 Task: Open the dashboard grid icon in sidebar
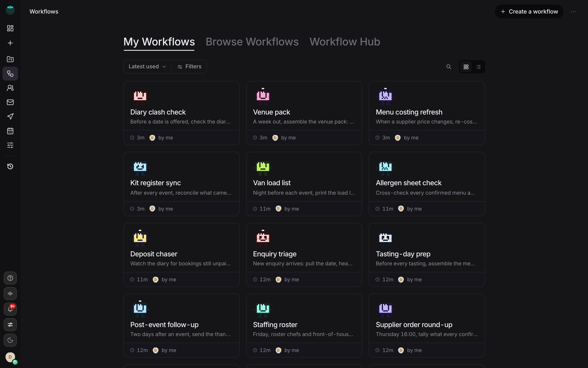coord(10,28)
